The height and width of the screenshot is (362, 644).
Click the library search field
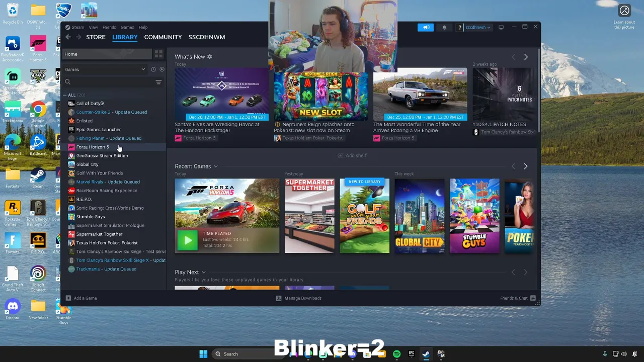108,82
